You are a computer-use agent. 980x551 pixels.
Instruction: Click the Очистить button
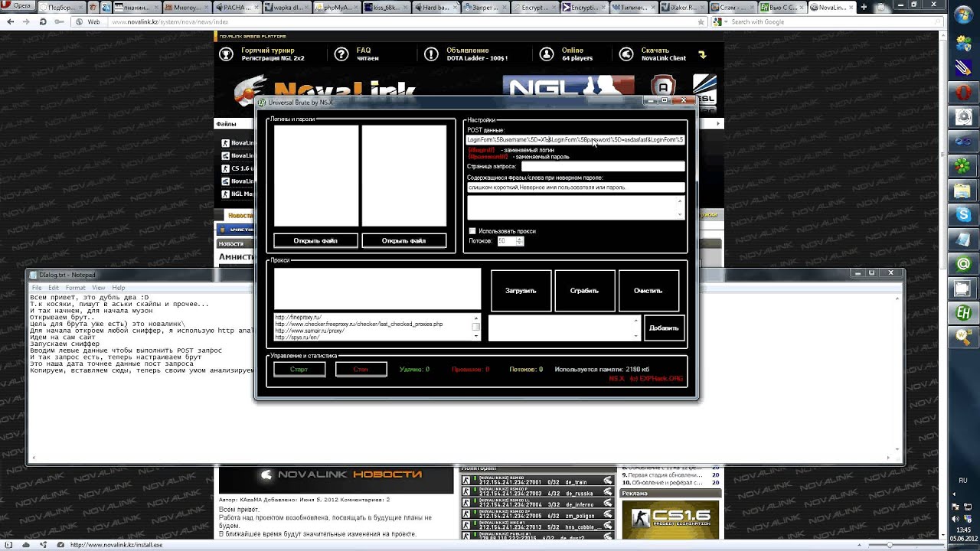pyautogui.click(x=648, y=291)
